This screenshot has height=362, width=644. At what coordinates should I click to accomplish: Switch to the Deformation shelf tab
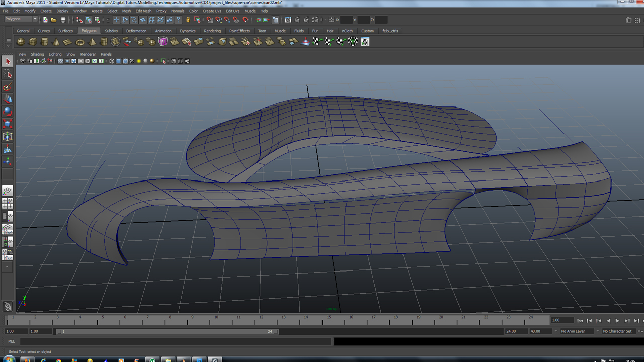[136, 31]
